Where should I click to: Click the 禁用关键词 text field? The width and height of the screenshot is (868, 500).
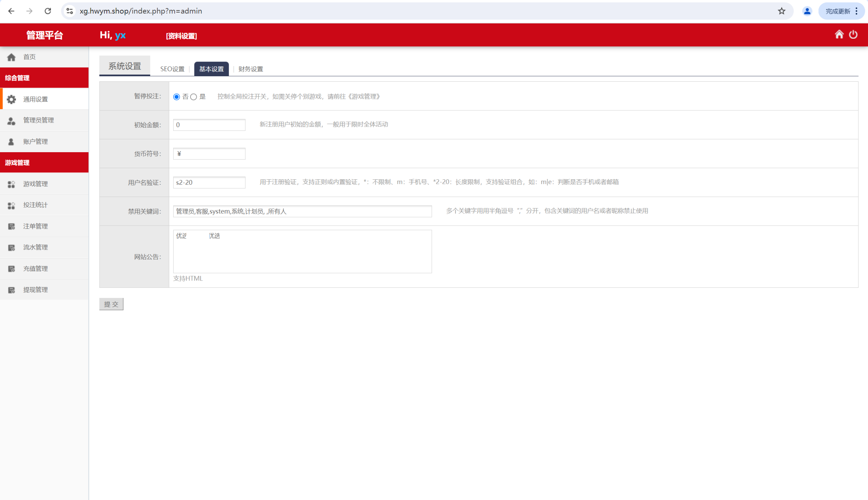tap(302, 211)
